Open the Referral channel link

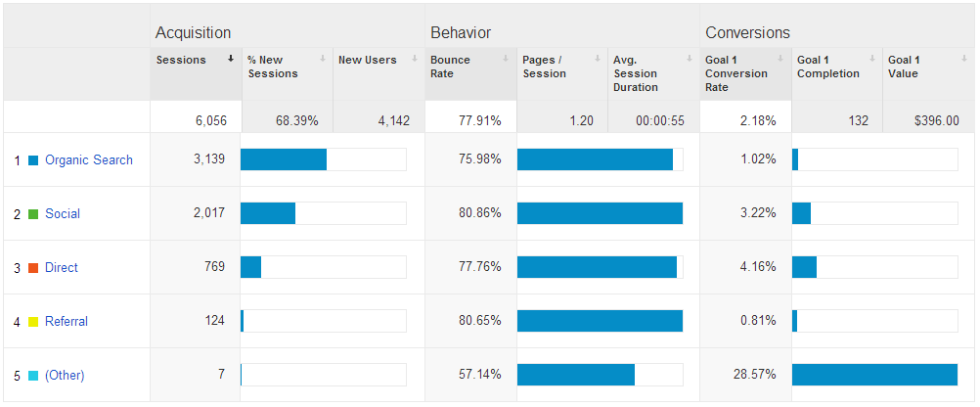click(67, 321)
